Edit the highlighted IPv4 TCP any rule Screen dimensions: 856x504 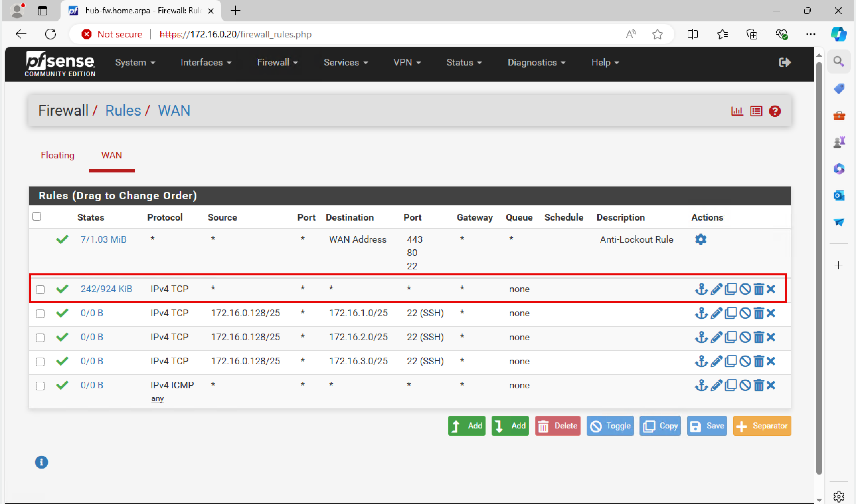[x=716, y=289]
